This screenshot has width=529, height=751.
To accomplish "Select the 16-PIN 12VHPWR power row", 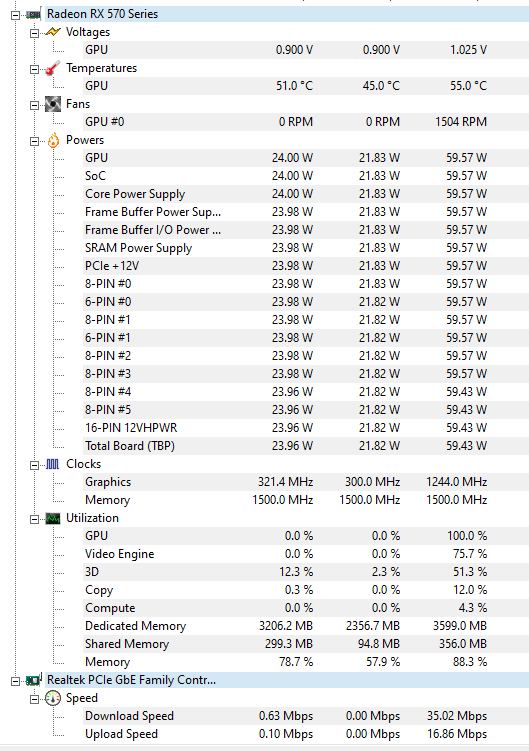I will (x=306, y=428).
